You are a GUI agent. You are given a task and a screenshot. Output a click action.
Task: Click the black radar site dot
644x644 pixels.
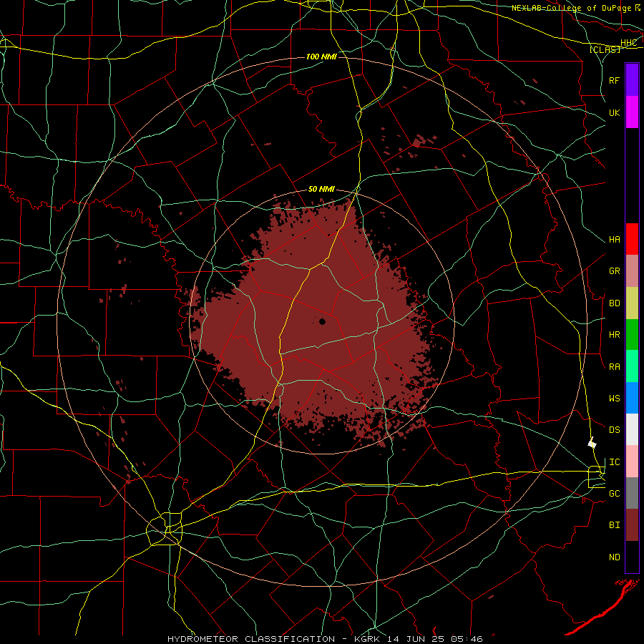click(323, 321)
